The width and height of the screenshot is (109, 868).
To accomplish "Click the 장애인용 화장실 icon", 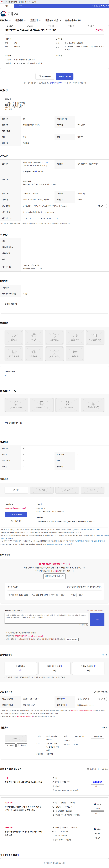I will click(67, 405).
